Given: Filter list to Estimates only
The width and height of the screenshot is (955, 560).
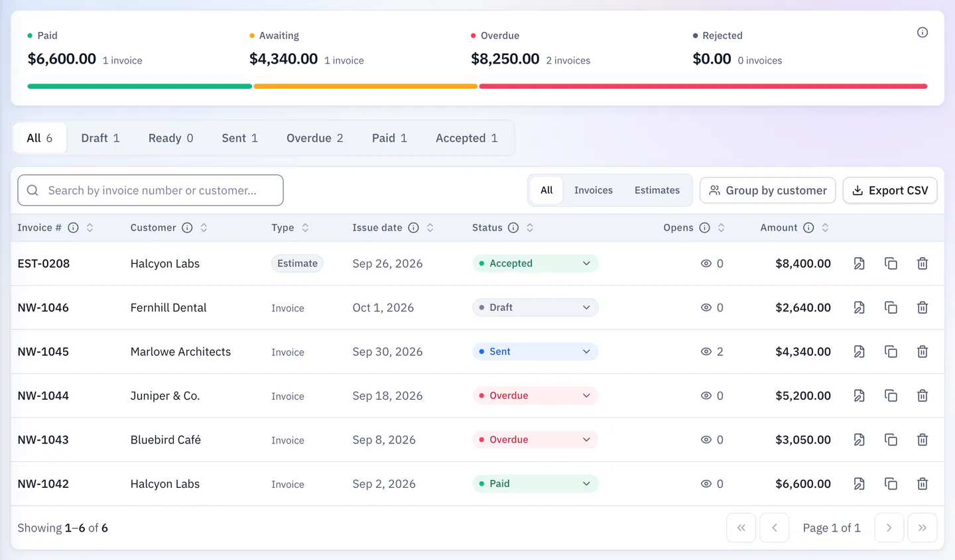Looking at the screenshot, I should (657, 190).
